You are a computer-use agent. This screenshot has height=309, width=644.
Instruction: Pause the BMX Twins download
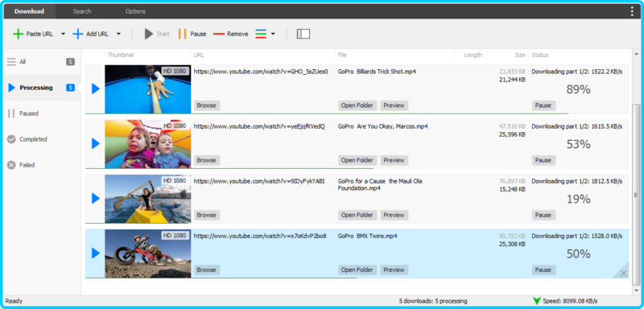pos(543,270)
